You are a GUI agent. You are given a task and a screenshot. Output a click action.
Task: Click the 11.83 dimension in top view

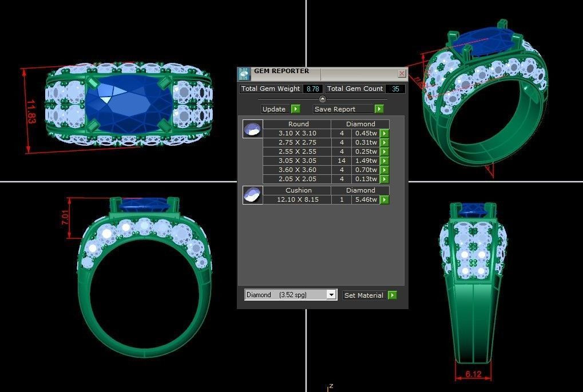coord(31,111)
